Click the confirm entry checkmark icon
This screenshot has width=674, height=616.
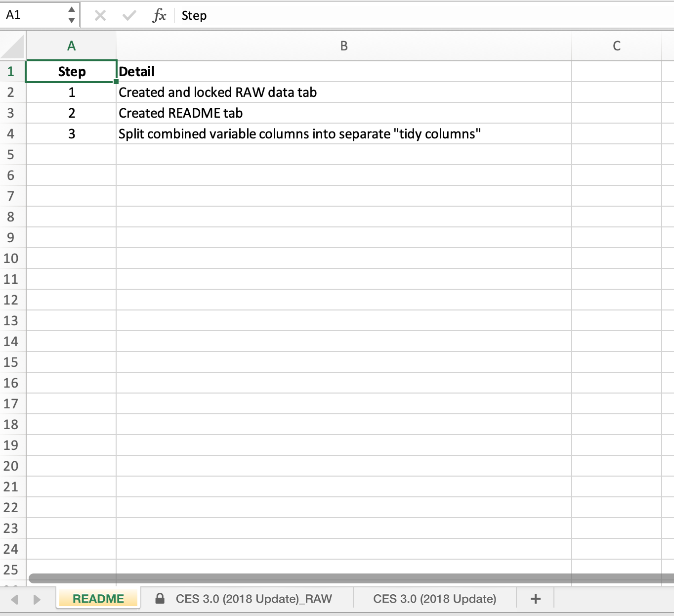pyautogui.click(x=129, y=16)
